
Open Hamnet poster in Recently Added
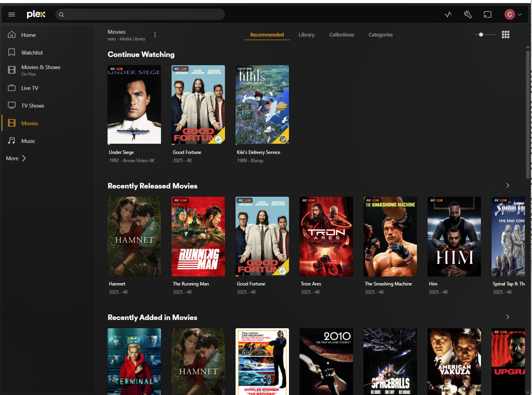(198, 362)
